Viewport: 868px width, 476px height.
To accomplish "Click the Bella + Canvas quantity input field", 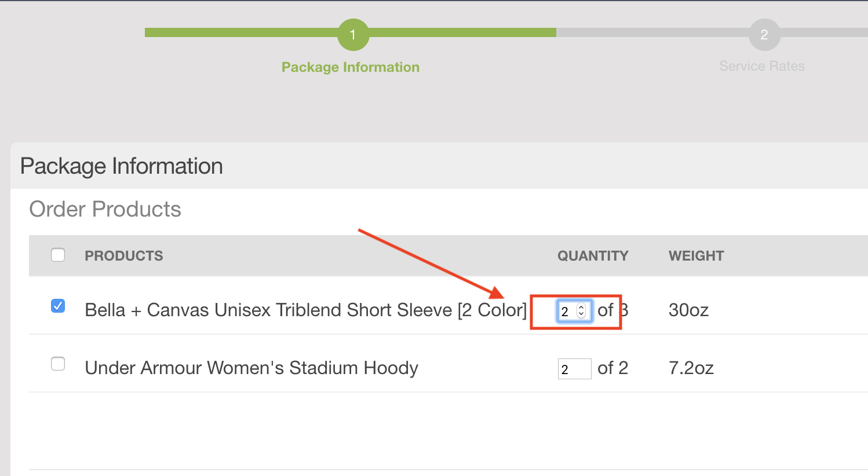I will 574,311.
